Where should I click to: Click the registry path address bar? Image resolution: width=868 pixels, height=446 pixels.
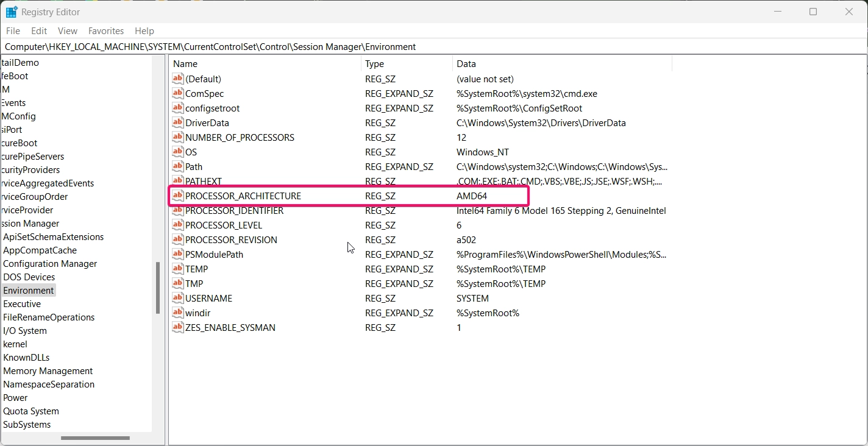(x=434, y=46)
